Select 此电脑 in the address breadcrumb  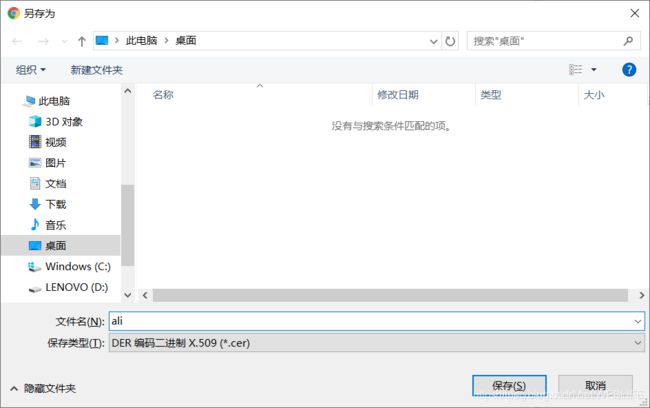pyautogui.click(x=141, y=40)
